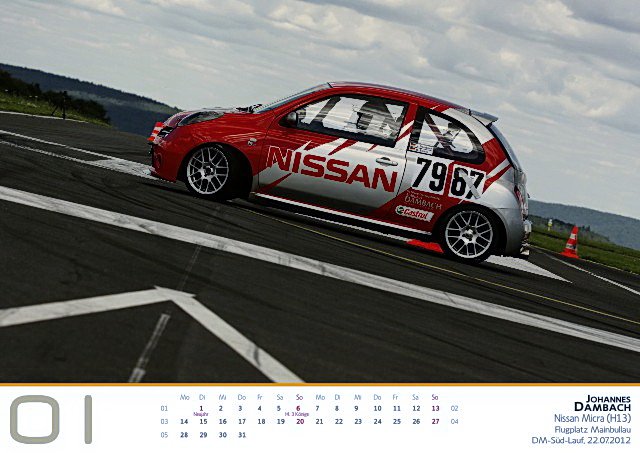The image size is (640, 453).
Task: Click the Hl. 3 Könige holiday label
Action: 297,414
